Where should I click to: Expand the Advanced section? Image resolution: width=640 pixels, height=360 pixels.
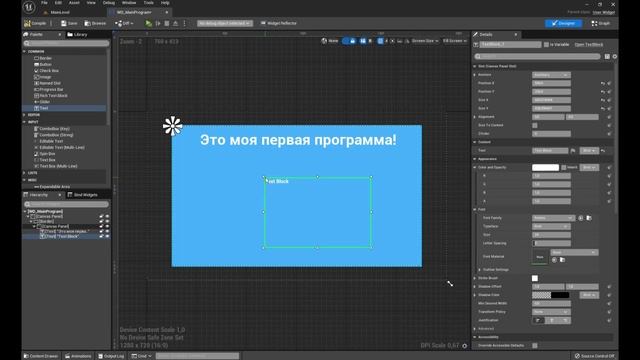click(475, 329)
